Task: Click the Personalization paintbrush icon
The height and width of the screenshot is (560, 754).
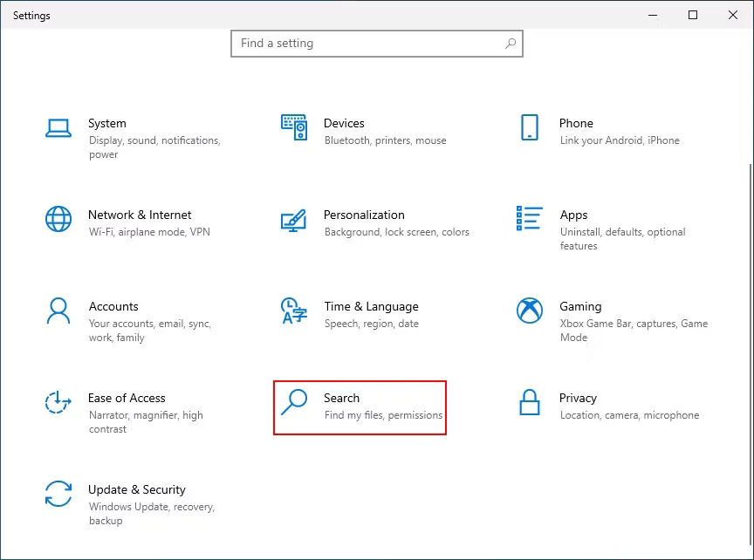Action: click(x=293, y=221)
